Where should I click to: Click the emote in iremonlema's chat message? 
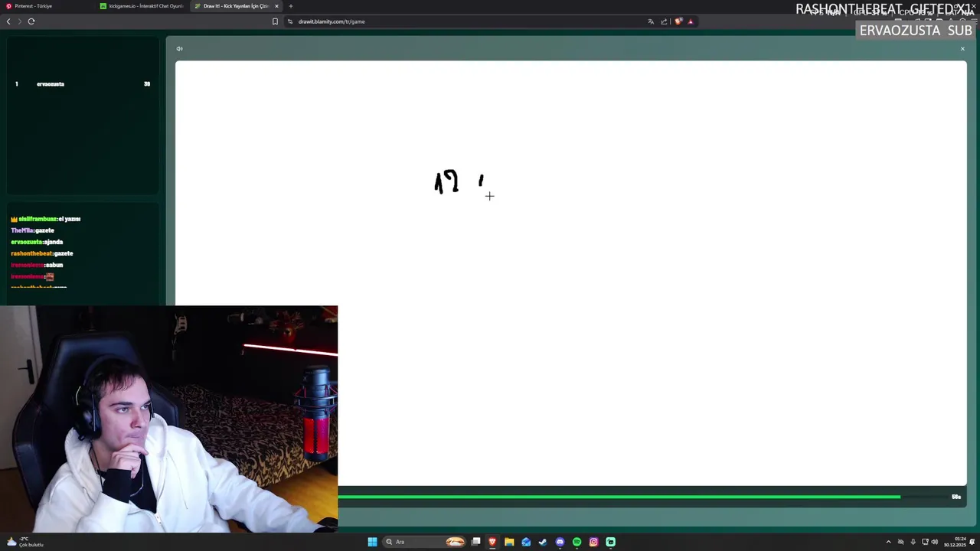coord(50,276)
